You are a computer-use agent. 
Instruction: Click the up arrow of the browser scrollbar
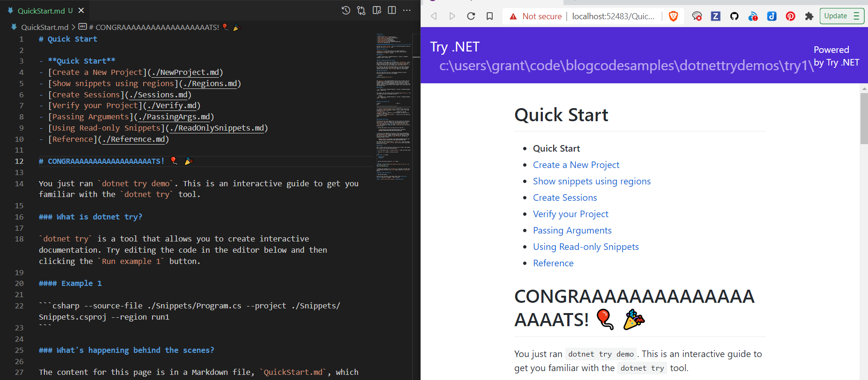pyautogui.click(x=864, y=88)
